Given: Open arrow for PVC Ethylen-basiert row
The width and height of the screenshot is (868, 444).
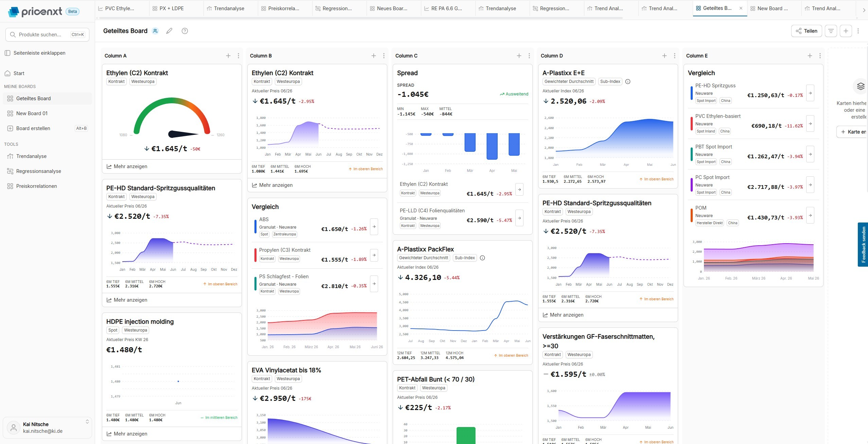Looking at the screenshot, I should [810, 124].
